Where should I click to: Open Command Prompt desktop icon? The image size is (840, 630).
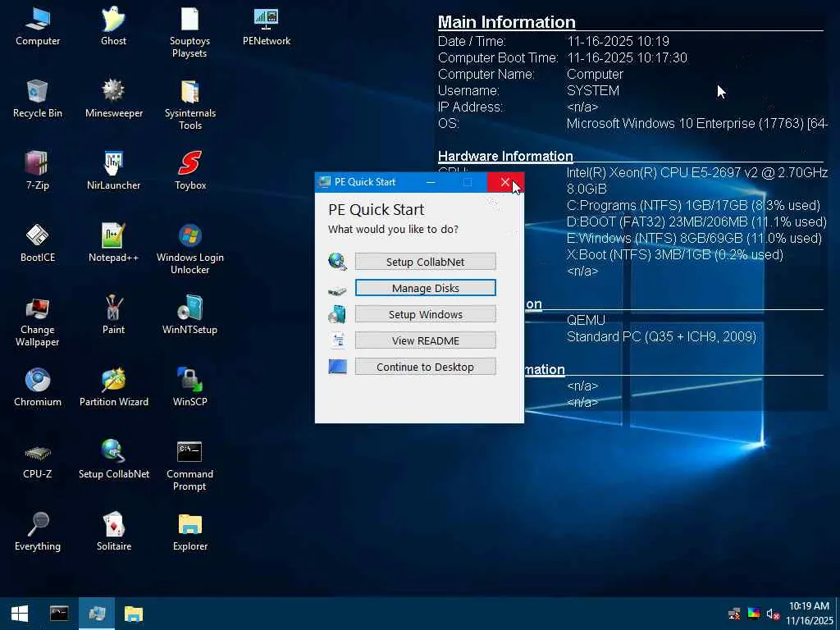(189, 466)
